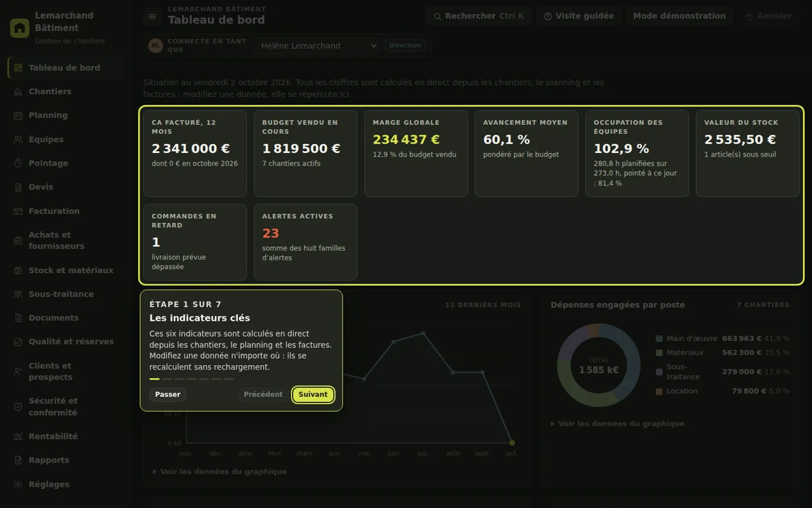Click the Documents sidebar icon
Image resolution: width=812 pixels, height=508 pixels.
coord(18,318)
